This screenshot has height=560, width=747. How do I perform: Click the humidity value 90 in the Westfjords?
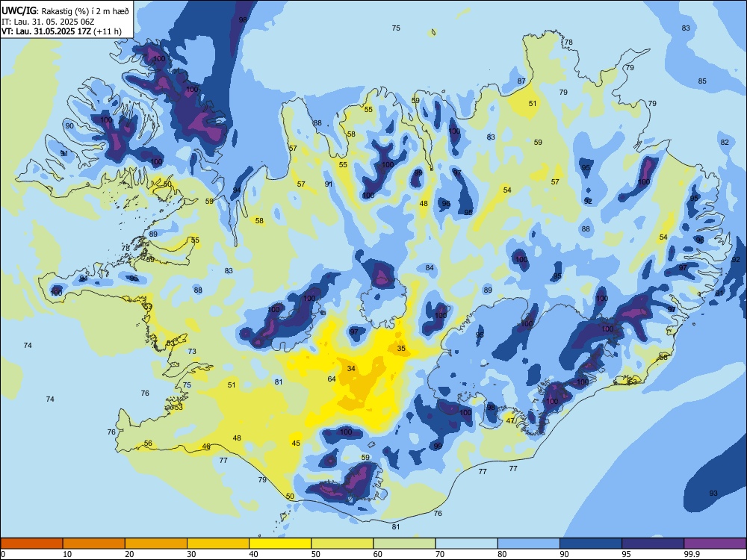[69, 126]
